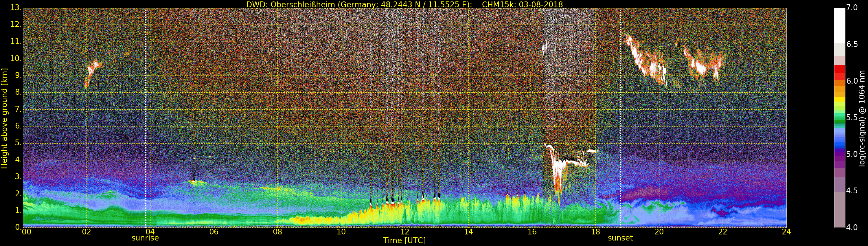Click the '4.0' colorbar tick label

pyautogui.click(x=852, y=227)
